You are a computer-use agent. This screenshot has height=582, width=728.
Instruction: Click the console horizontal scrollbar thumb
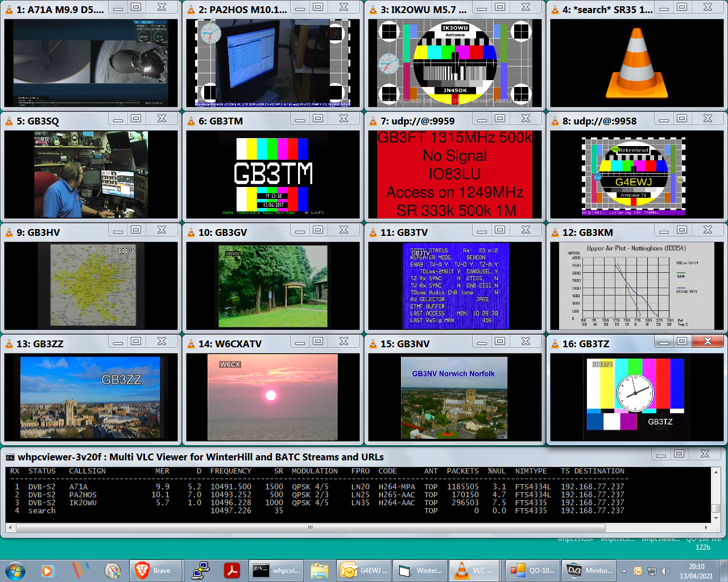(x=310, y=527)
